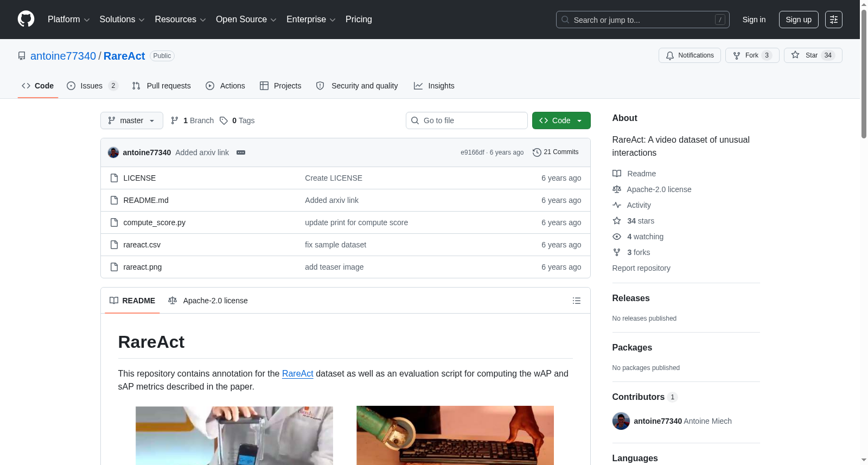This screenshot has width=868, height=465.
Task: Click the star icon beside 34 stars
Action: coord(617,221)
